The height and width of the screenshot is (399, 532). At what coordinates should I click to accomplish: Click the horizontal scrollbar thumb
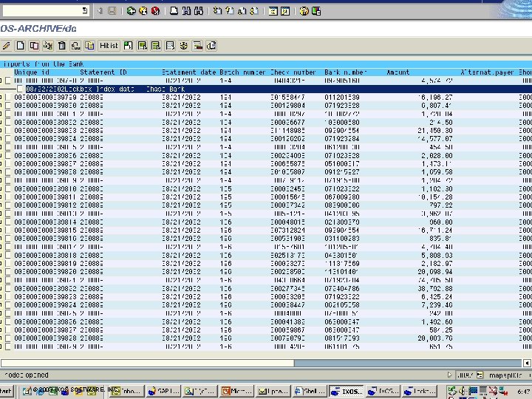[x=147, y=363]
